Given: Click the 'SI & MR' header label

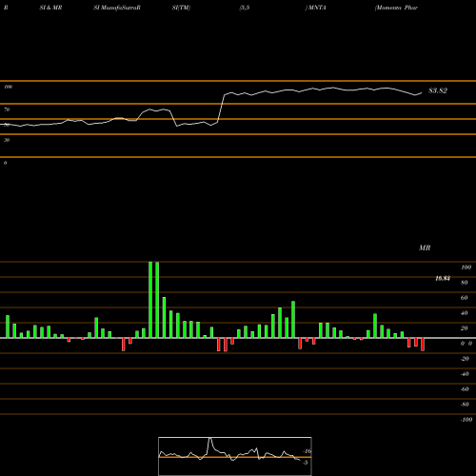Looking at the screenshot, I should (50, 8).
